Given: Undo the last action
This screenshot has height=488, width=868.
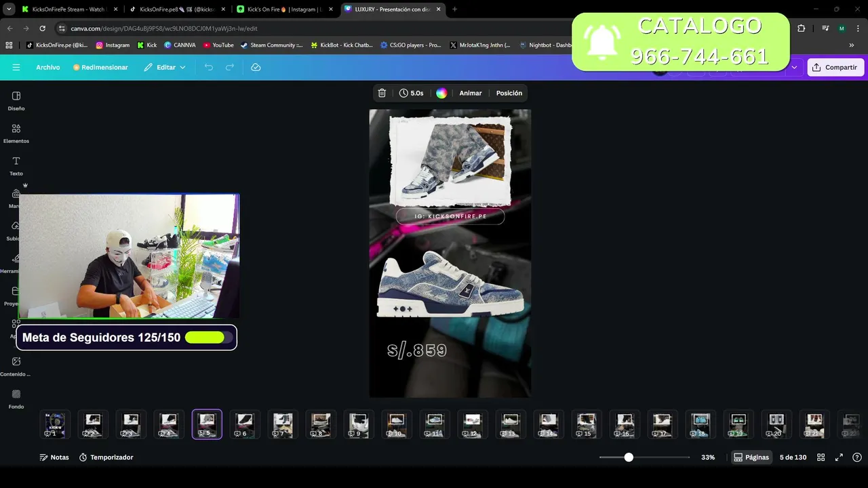Looking at the screenshot, I should (209, 67).
